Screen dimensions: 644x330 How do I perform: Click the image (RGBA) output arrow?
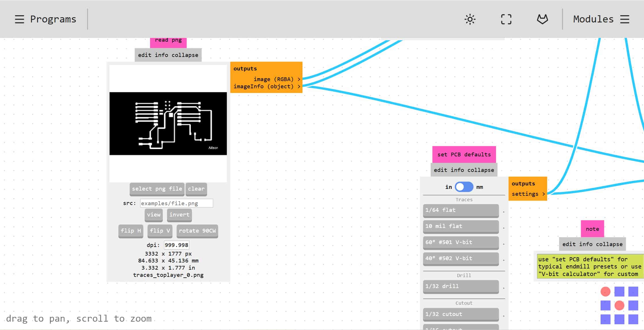coord(299,79)
